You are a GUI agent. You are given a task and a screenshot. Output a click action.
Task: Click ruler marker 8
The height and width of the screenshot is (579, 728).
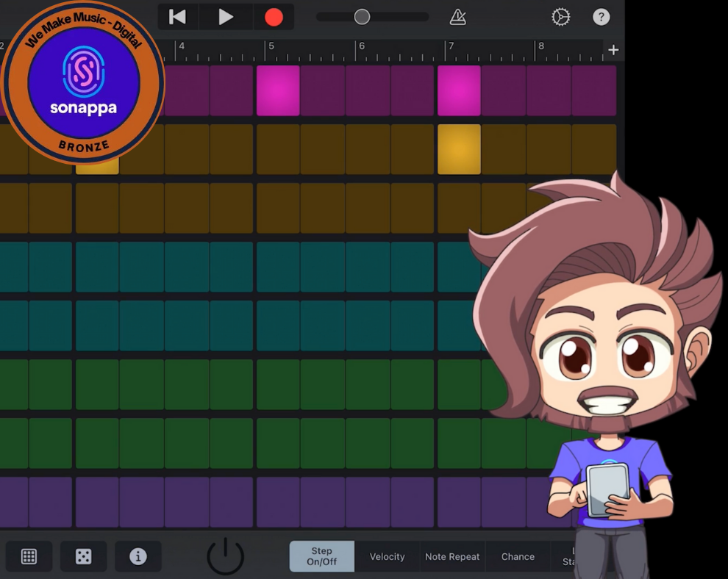pos(541,46)
